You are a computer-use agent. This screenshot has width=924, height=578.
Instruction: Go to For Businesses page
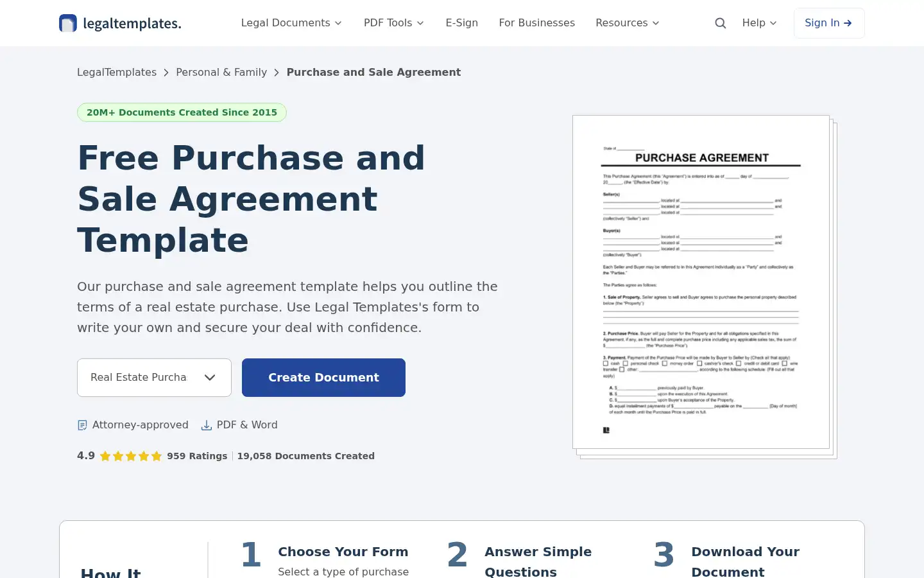537,23
